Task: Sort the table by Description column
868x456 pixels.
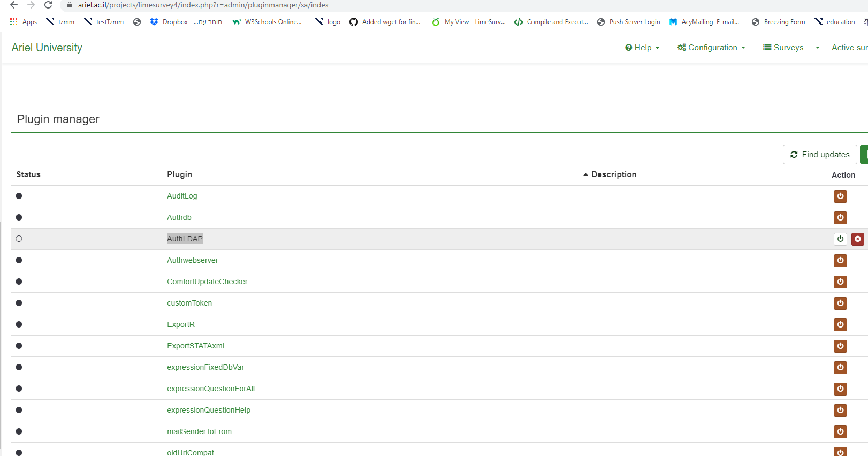Action: [x=613, y=174]
